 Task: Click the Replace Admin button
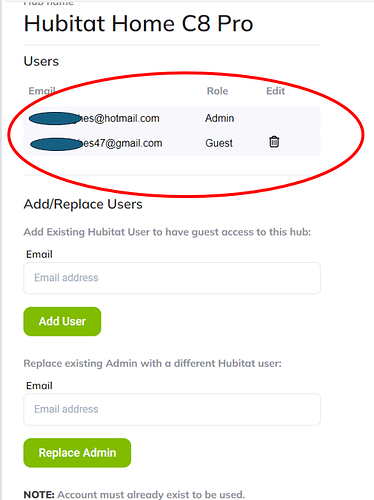click(77, 453)
